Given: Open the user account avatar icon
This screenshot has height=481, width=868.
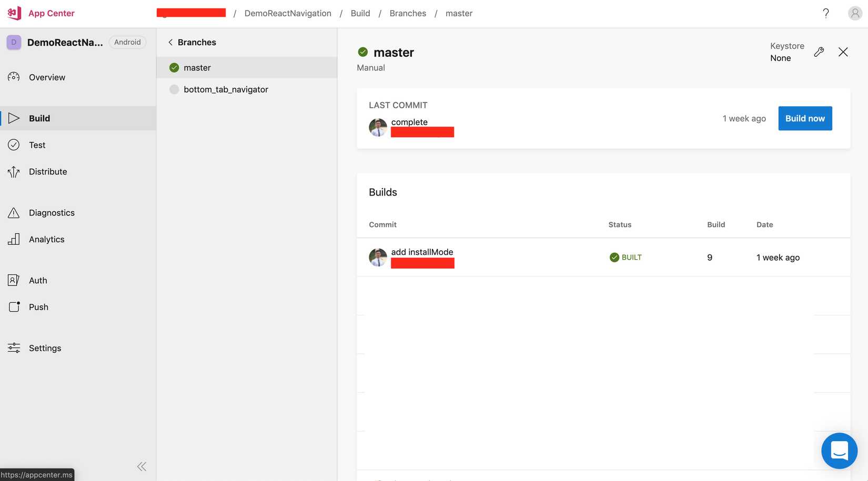Looking at the screenshot, I should click(x=855, y=13).
